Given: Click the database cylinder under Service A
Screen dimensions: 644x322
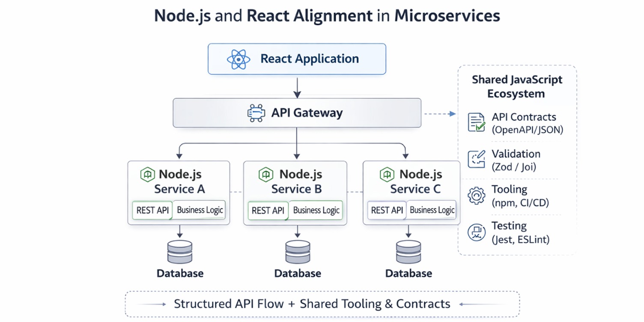Looking at the screenshot, I should tap(180, 251).
